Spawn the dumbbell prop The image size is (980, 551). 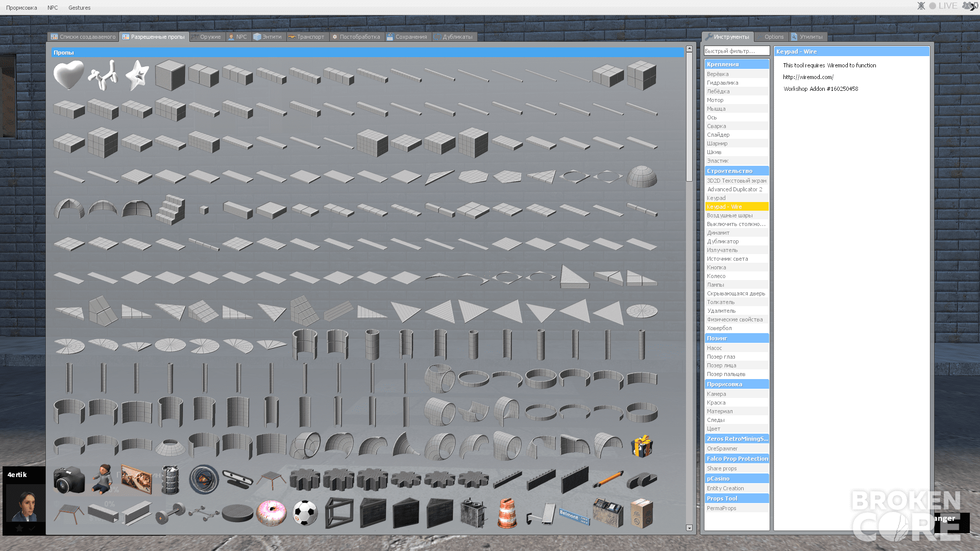170,513
